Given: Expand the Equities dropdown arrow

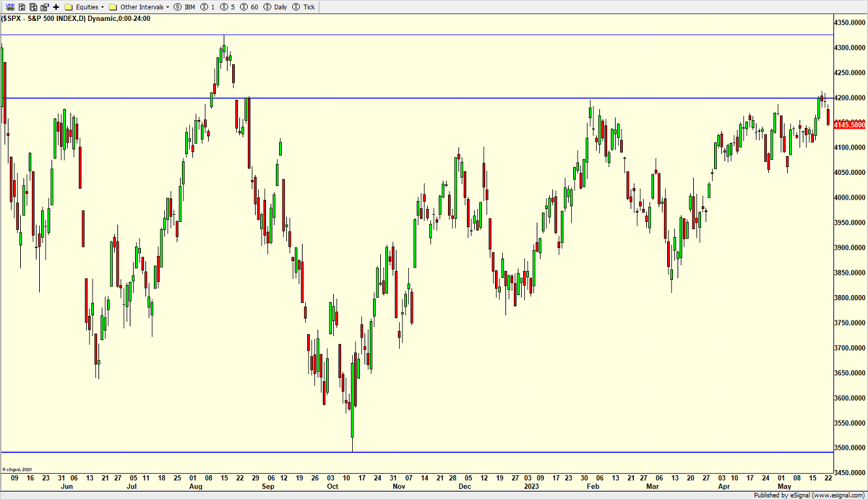Looking at the screenshot, I should pos(103,7).
